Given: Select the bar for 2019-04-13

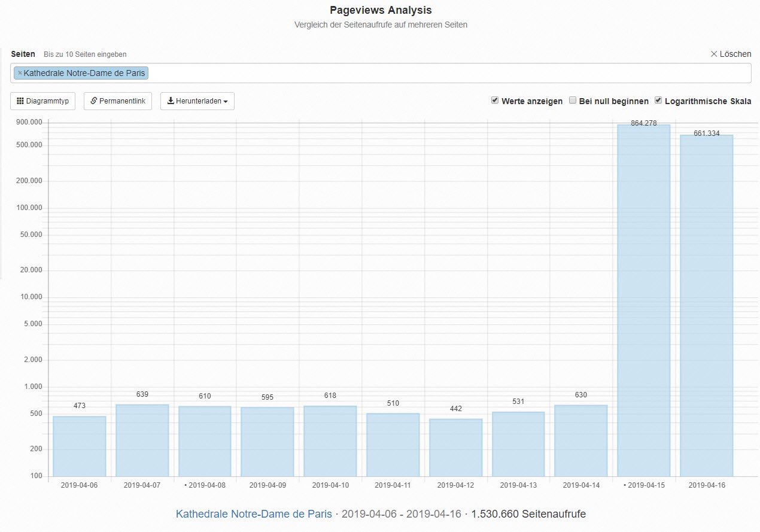Looking at the screenshot, I should (518, 444).
